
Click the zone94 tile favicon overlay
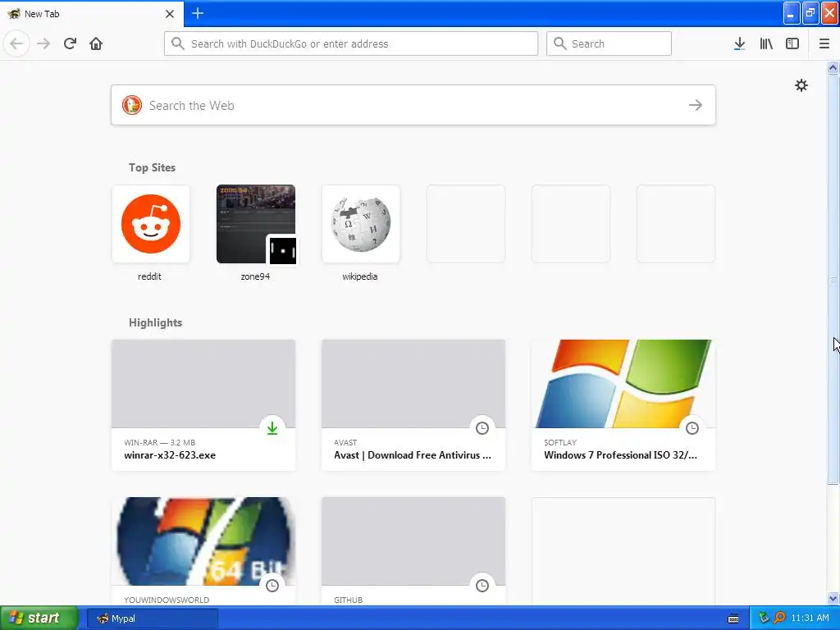pos(282,250)
